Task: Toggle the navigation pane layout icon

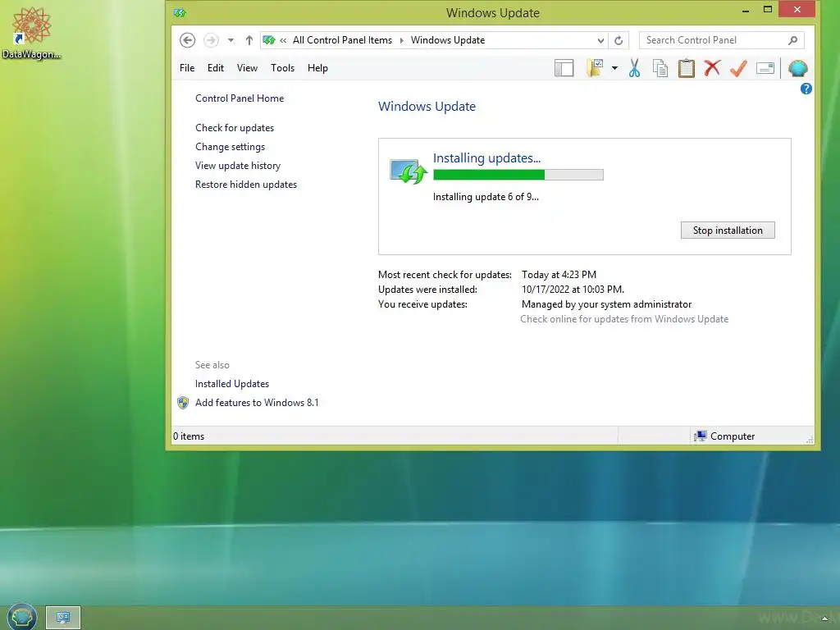Action: tap(564, 68)
